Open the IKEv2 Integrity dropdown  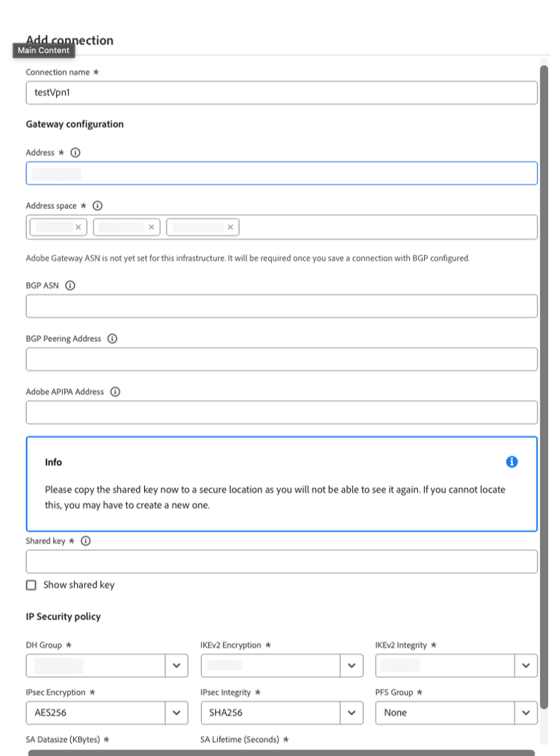point(456,666)
